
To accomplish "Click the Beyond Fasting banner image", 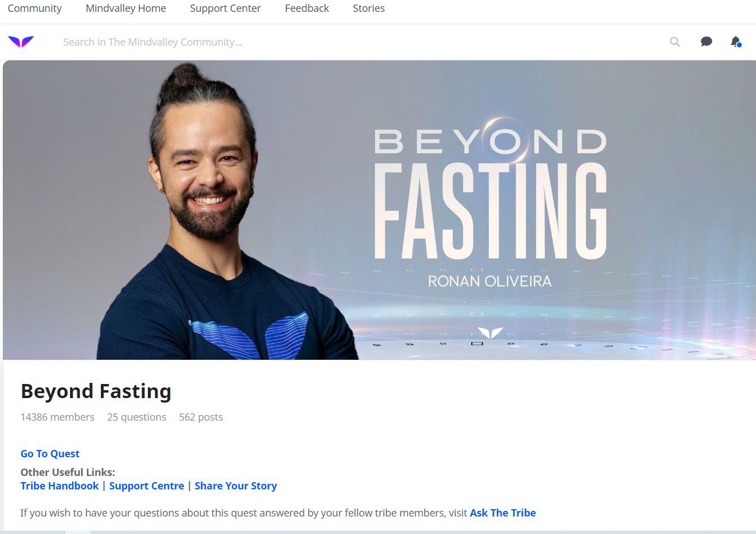I will 379,210.
